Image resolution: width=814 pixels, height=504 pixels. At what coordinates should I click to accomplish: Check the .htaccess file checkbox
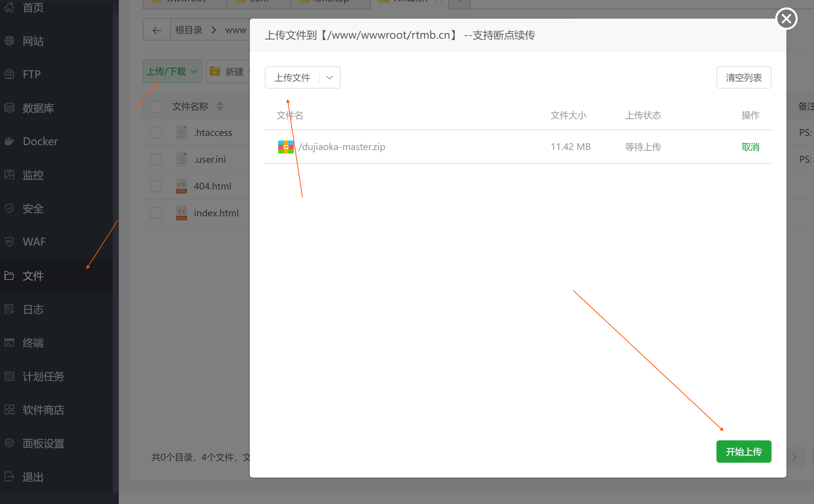(156, 133)
